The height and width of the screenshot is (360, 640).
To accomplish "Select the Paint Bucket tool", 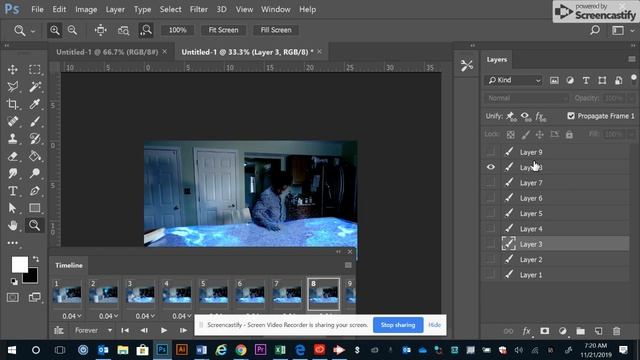I will (x=34, y=156).
